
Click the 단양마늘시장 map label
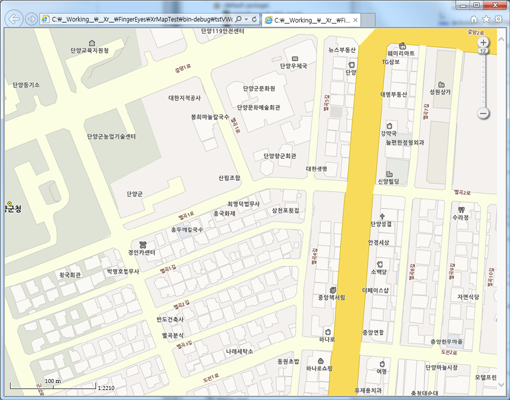pos(441,367)
